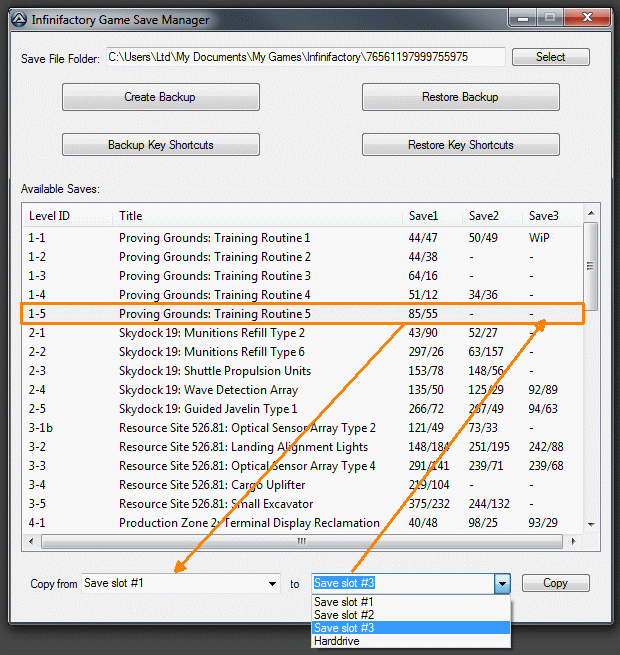The height and width of the screenshot is (655, 620).
Task: Click Restore Key Shortcuts button
Action: 460,145
